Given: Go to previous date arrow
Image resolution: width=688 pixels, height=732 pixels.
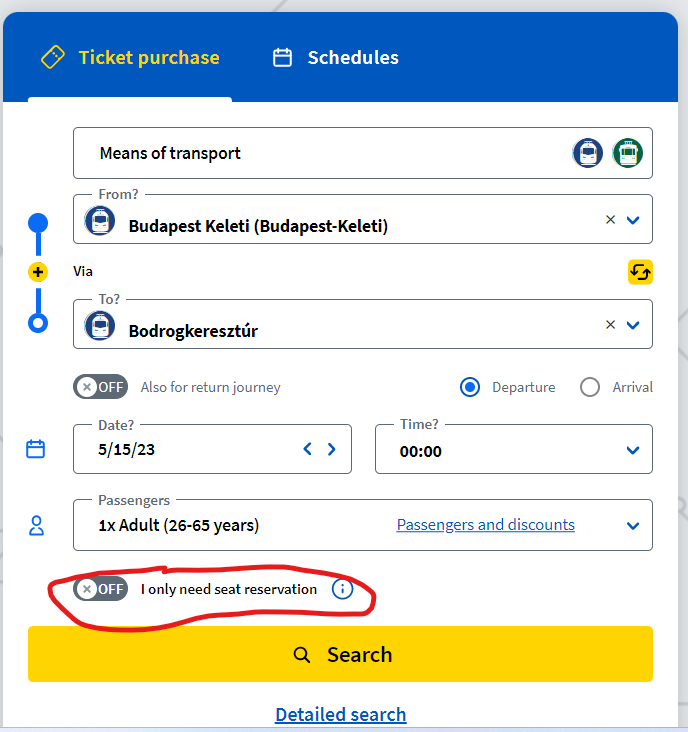Looking at the screenshot, I should [308, 450].
